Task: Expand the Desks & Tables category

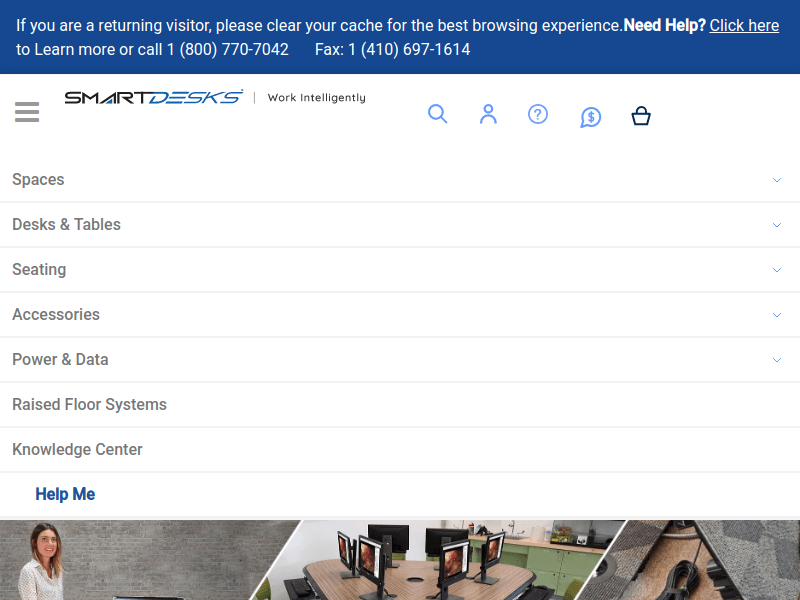Action: pyautogui.click(x=66, y=224)
